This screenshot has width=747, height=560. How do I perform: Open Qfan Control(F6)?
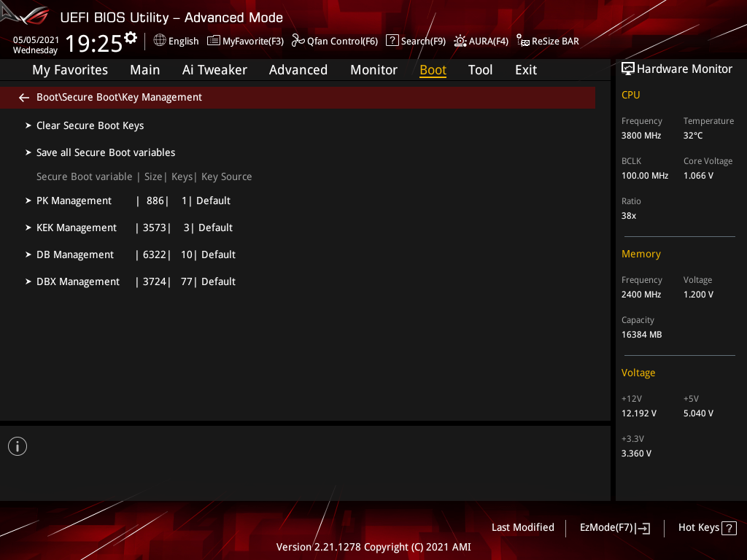(x=342, y=42)
